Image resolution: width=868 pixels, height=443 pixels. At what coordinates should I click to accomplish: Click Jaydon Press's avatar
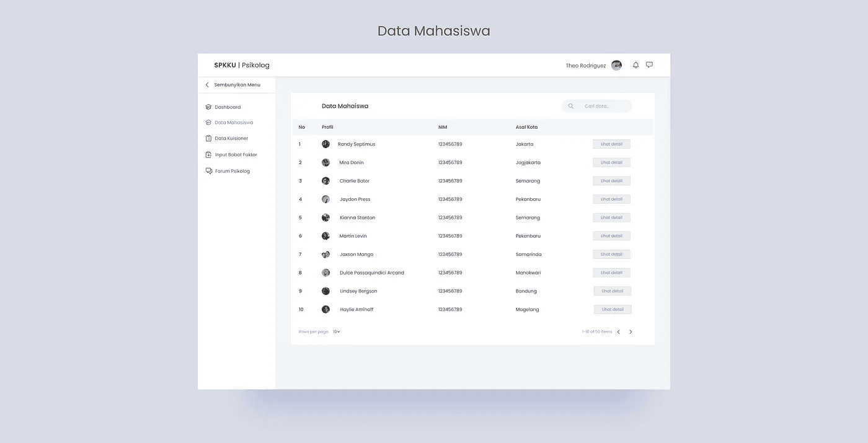(x=325, y=200)
